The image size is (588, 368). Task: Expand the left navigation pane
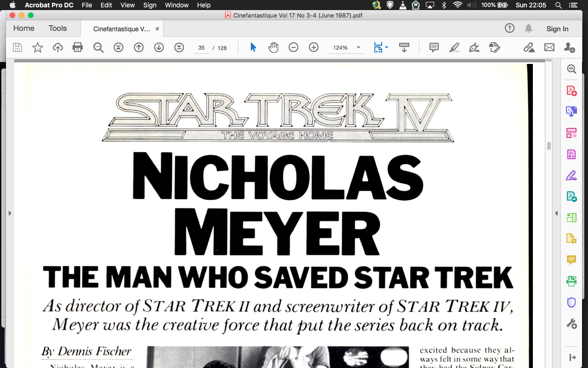click(x=10, y=213)
